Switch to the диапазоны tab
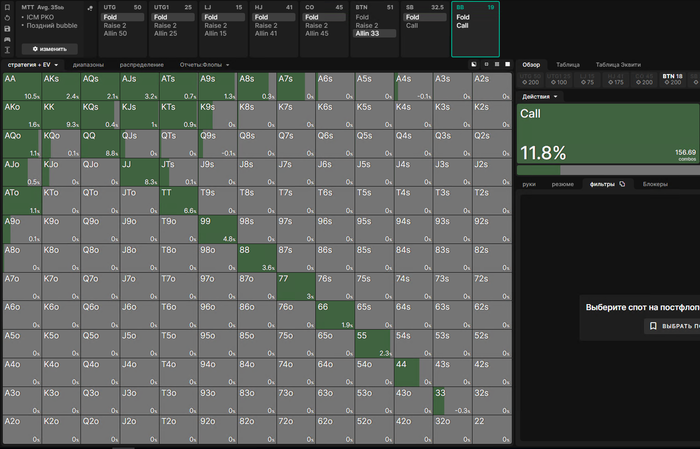Image resolution: width=700 pixels, height=449 pixels. click(x=88, y=65)
